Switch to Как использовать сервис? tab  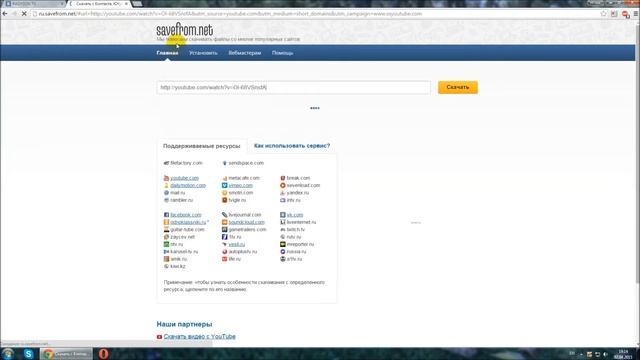[x=292, y=146]
